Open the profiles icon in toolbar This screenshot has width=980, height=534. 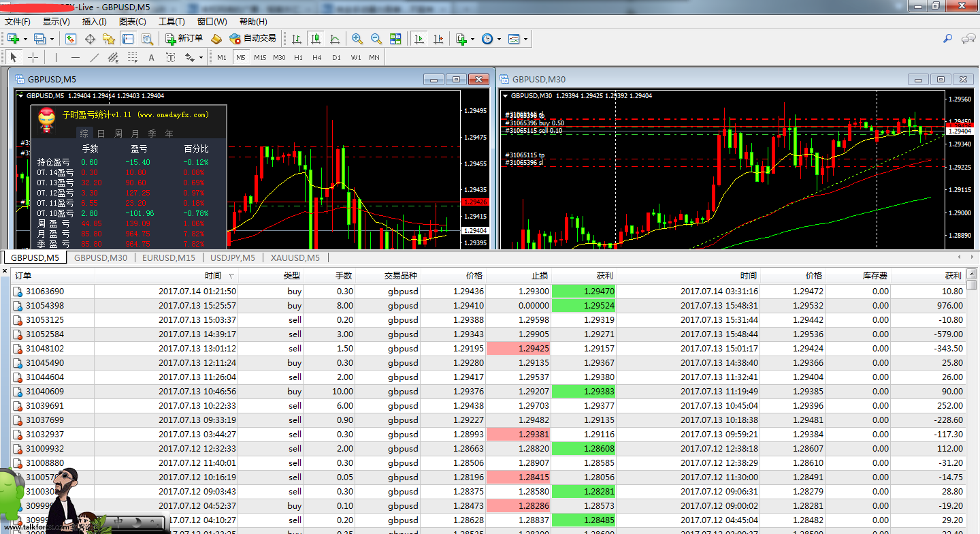click(39, 39)
